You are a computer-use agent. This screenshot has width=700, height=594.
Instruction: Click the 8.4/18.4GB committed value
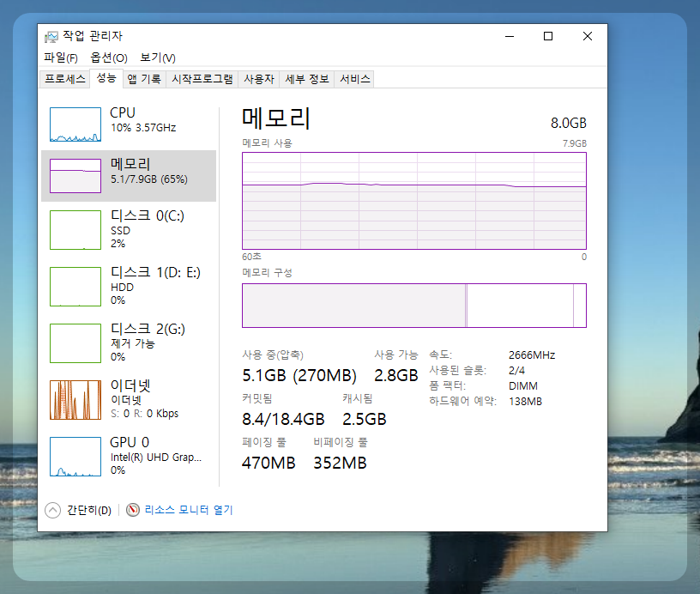(x=283, y=419)
